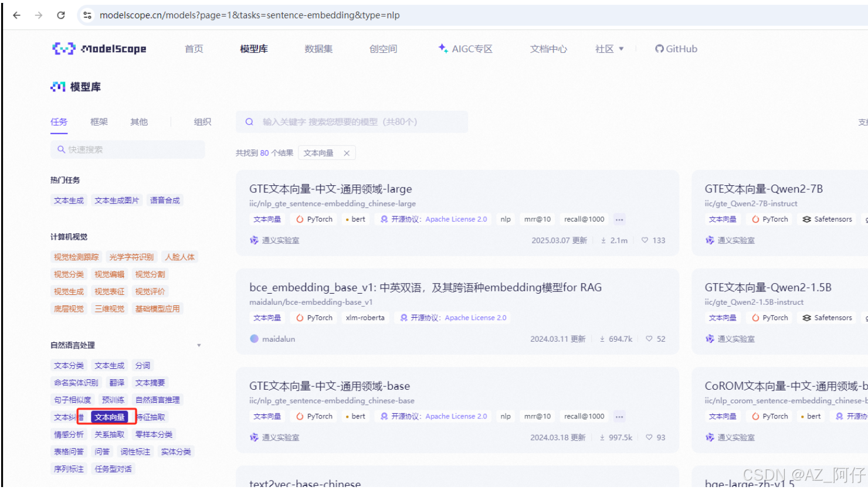Toggle the 语音合成 task tag
The width and height of the screenshot is (868, 490).
[x=165, y=200]
